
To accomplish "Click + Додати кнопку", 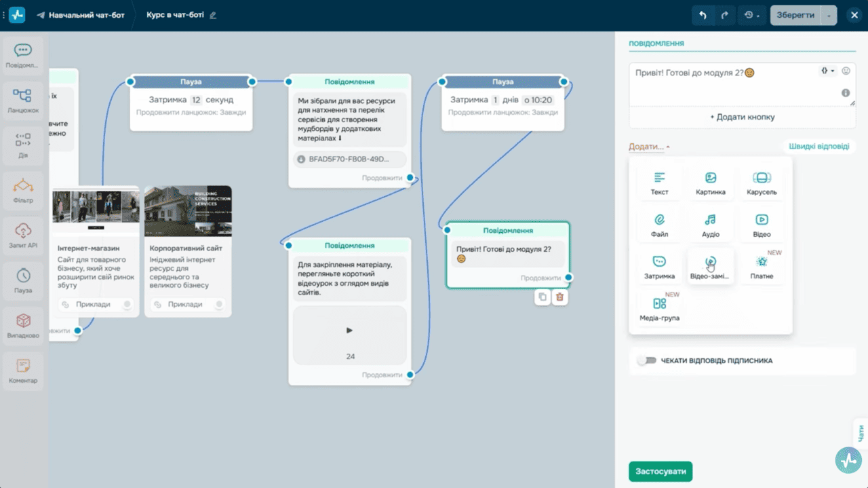I will point(742,117).
